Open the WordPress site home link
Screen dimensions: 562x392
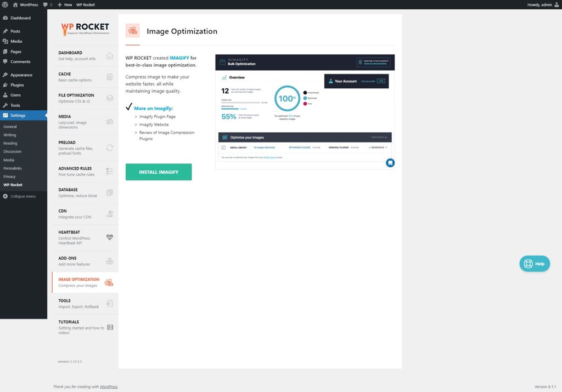(x=25, y=4)
